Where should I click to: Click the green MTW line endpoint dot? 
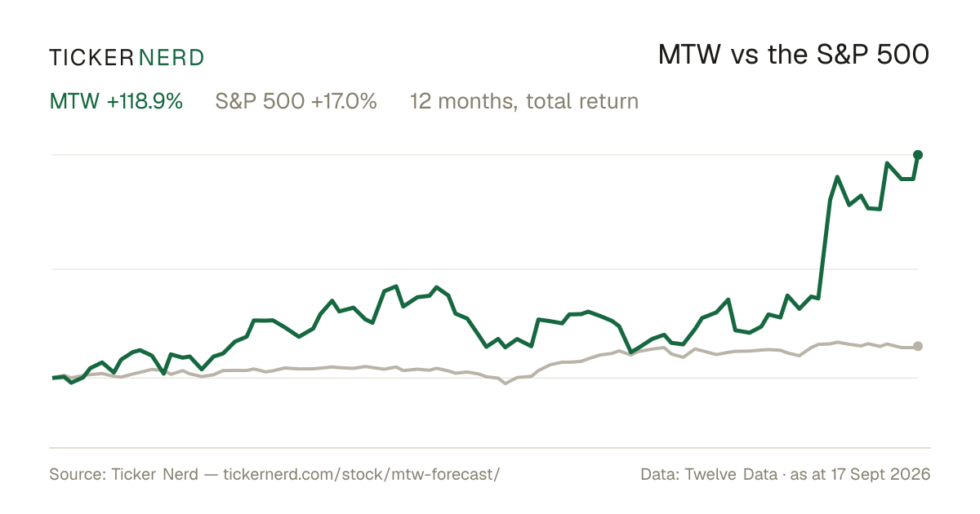tap(918, 154)
